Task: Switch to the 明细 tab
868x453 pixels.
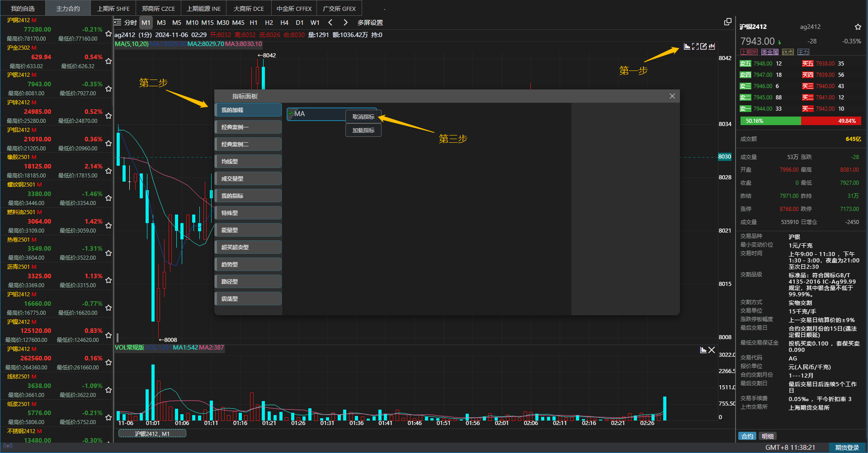Action: [x=767, y=436]
